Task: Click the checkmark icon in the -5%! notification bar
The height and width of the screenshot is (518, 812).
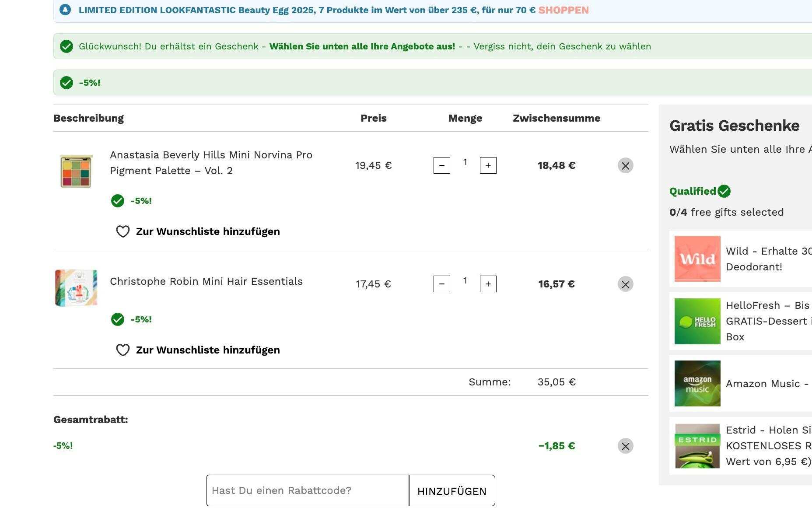Action: click(x=66, y=82)
